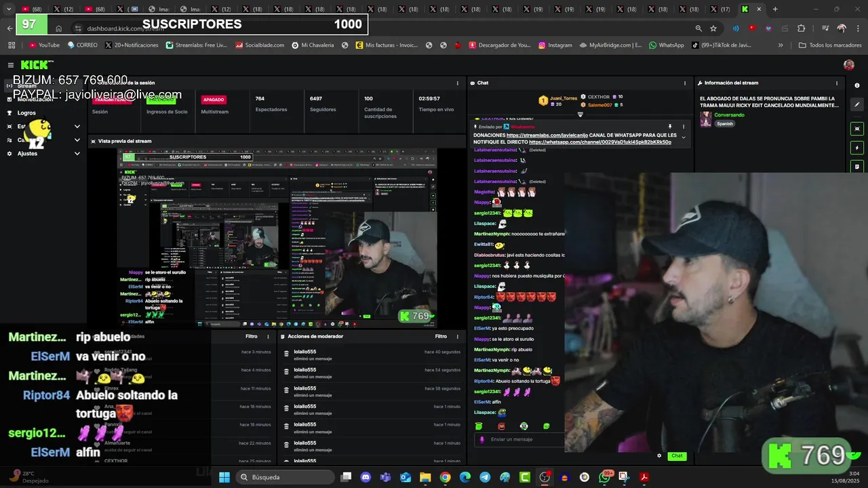Click the purple emote icon in message box
The image size is (868, 488).
tap(482, 439)
